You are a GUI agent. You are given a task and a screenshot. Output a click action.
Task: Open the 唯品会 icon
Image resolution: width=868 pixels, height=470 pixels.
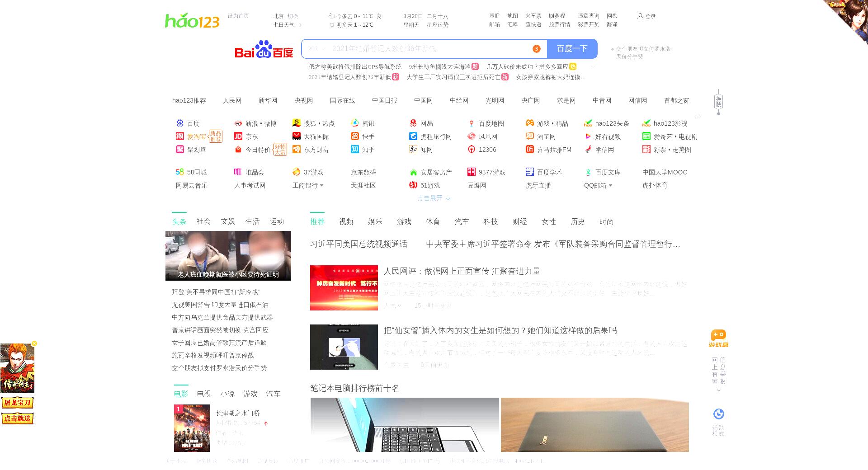(238, 172)
